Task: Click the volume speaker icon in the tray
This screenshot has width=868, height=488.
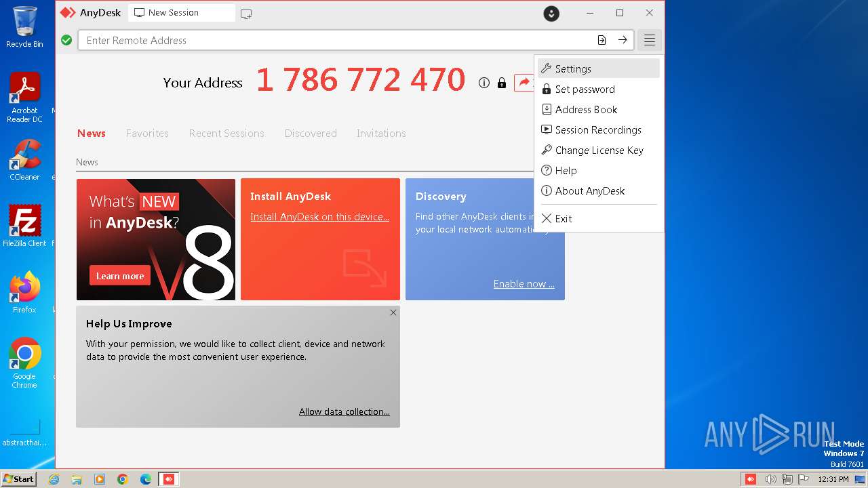Action: [770, 479]
